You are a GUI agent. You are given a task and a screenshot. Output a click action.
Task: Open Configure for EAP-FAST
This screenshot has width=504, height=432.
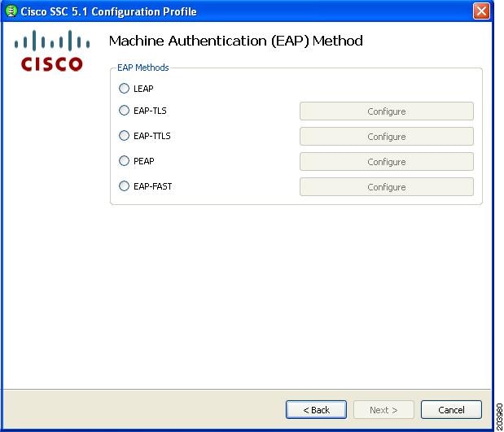[387, 187]
